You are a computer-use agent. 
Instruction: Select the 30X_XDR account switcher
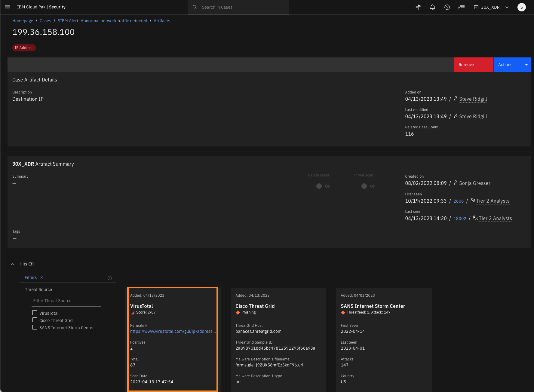491,7
